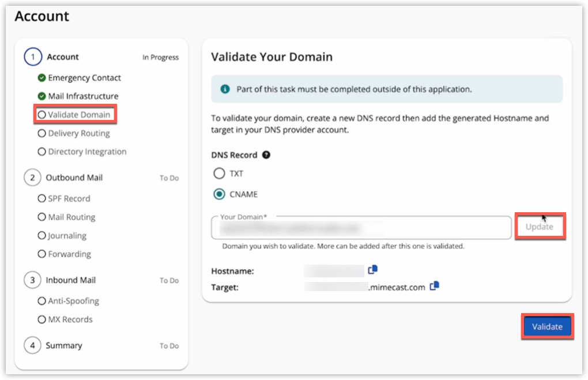
Task: Click the Validate button
Action: coord(546,326)
